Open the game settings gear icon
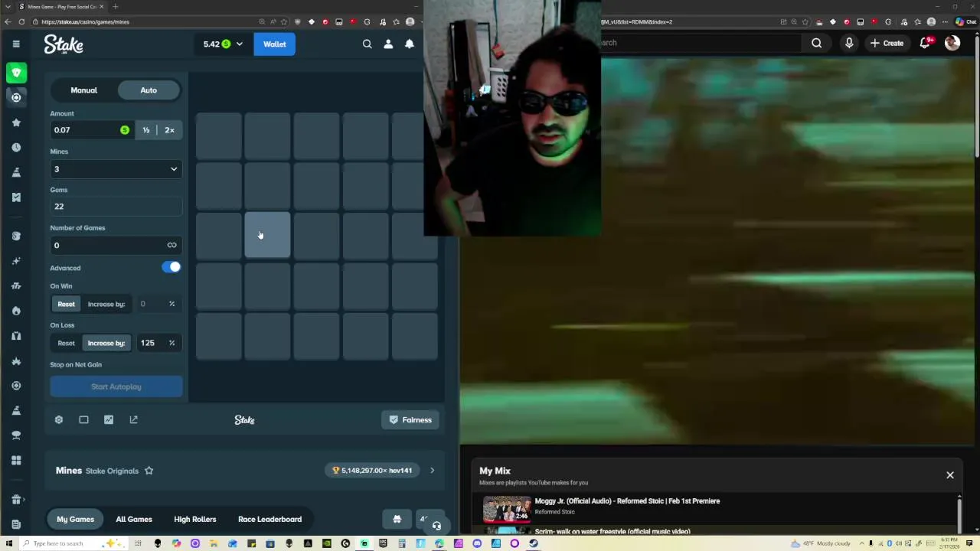The height and width of the screenshot is (551, 980). point(58,419)
